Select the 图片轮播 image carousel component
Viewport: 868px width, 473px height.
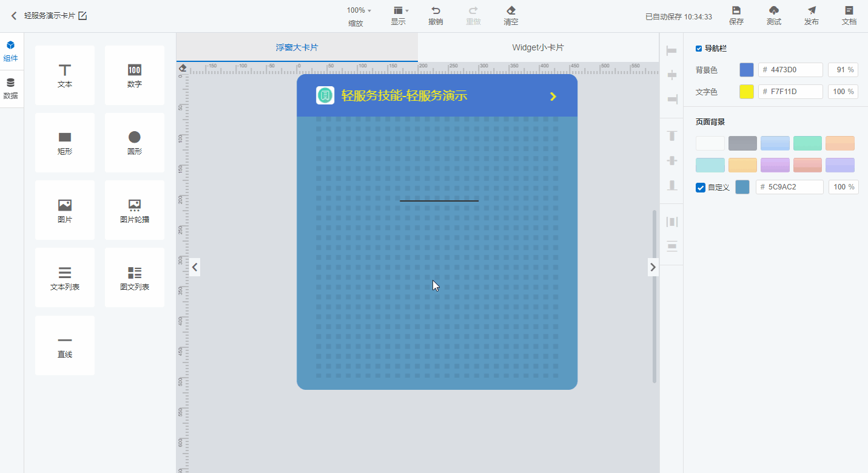135,210
